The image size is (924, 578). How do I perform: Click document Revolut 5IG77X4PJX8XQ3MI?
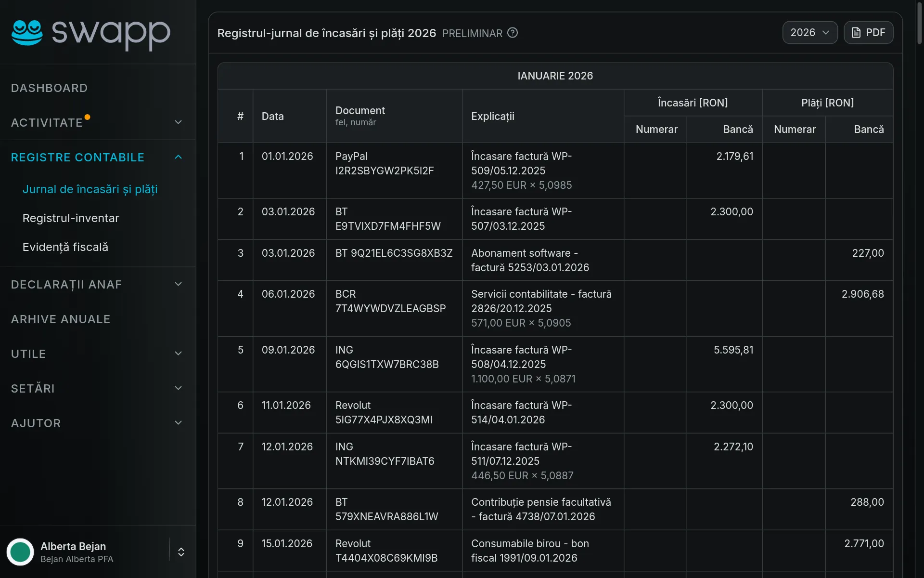(x=384, y=412)
